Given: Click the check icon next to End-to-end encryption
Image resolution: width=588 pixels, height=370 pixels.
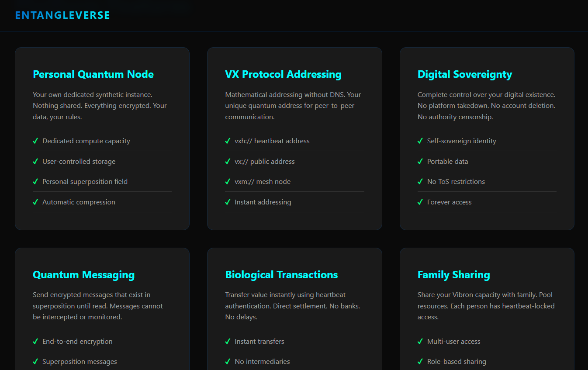Looking at the screenshot, I should 35,341.
